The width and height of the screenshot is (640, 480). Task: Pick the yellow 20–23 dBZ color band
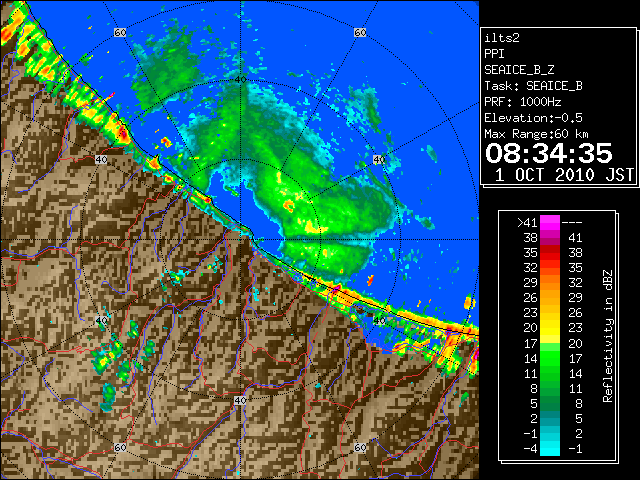click(550, 328)
